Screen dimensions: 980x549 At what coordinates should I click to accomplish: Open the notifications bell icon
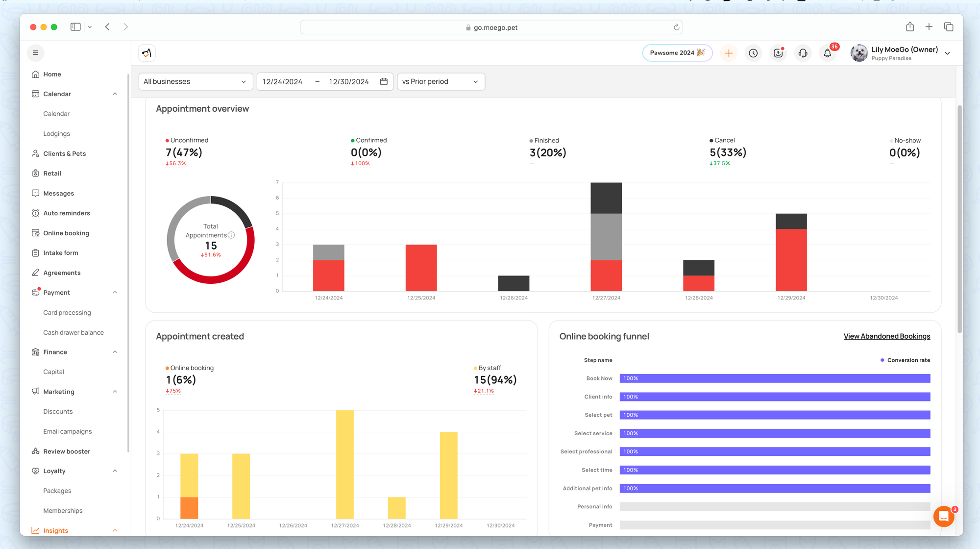[x=827, y=53]
